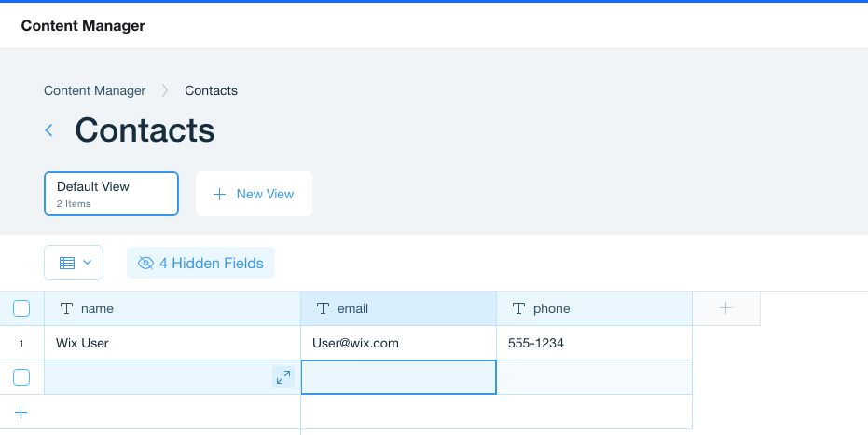
Task: Check the second row's selection checkbox
Action: tap(21, 377)
